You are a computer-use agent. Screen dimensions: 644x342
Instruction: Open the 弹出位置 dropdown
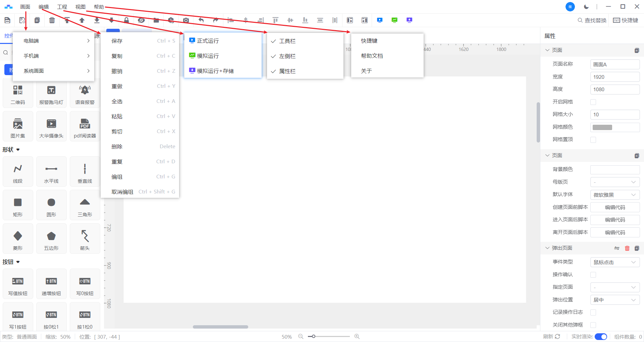pos(614,300)
